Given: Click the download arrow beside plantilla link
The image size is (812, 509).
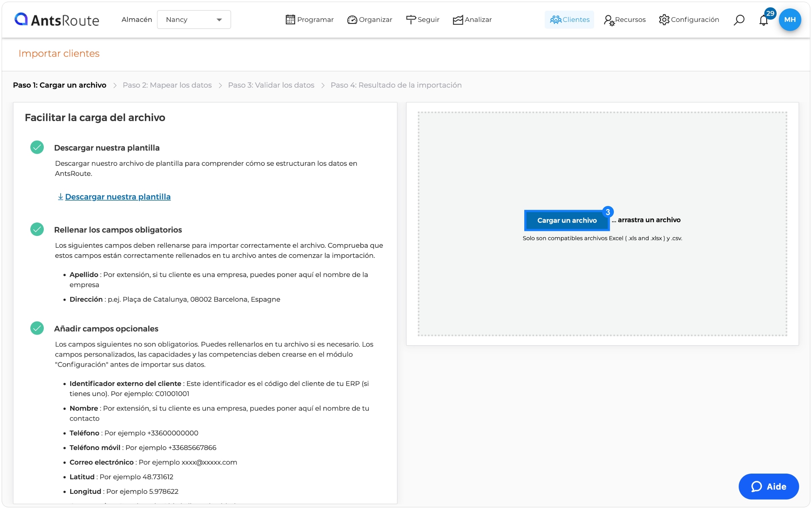Looking at the screenshot, I should pyautogui.click(x=61, y=197).
